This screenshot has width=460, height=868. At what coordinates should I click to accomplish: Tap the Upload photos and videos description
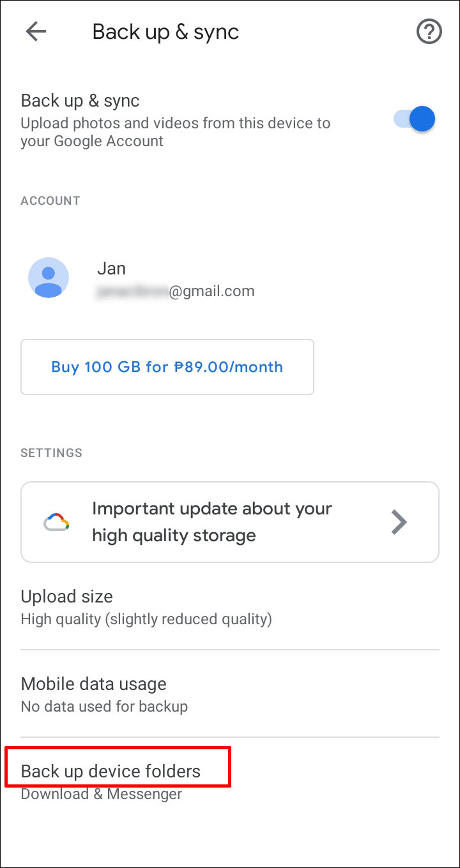(x=175, y=131)
